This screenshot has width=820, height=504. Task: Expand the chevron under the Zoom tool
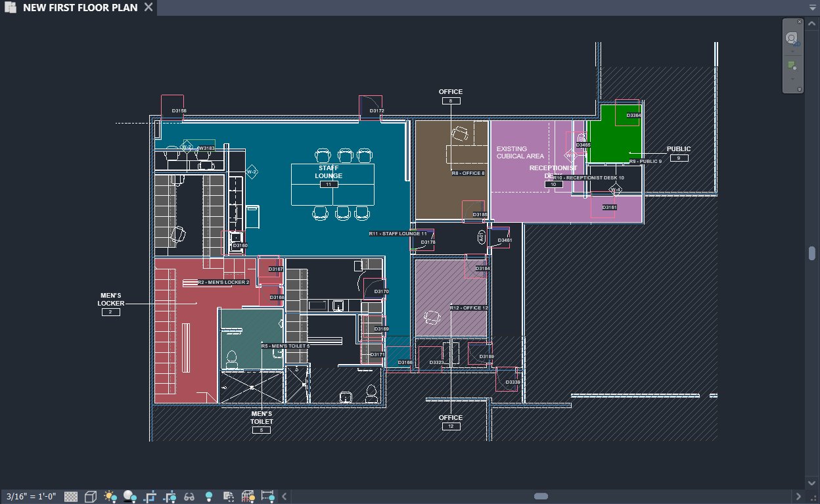[792, 79]
